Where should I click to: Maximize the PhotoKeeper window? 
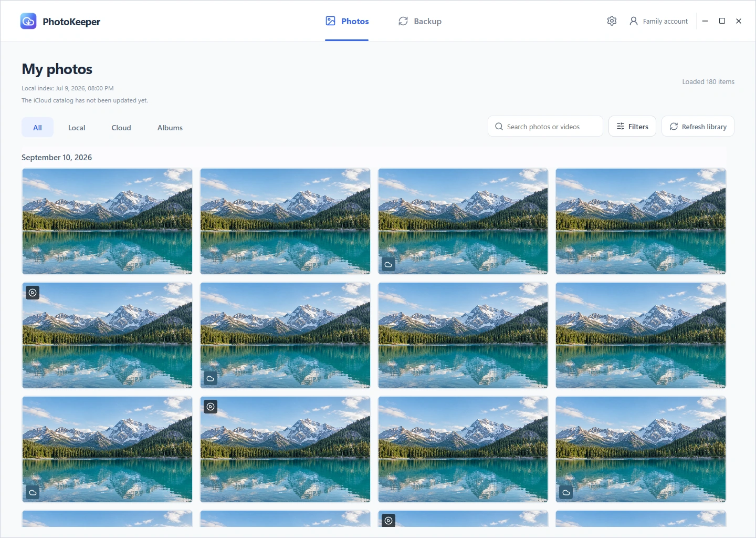point(722,21)
